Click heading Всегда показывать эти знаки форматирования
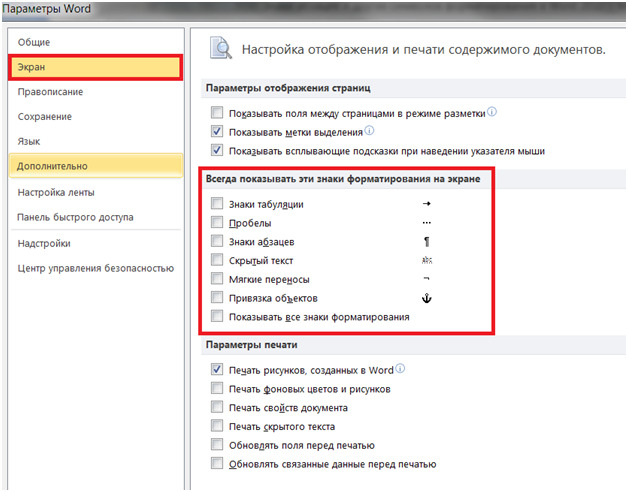The image size is (628, 492). tap(343, 179)
